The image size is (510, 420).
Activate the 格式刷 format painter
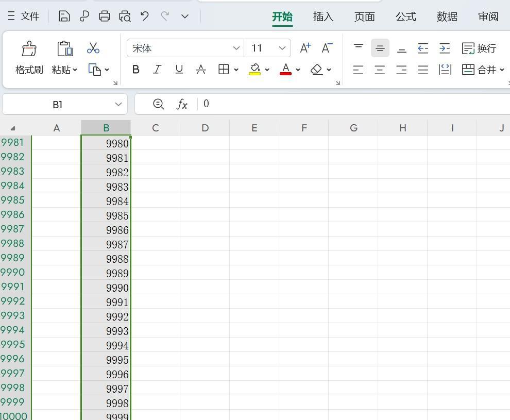coord(29,57)
